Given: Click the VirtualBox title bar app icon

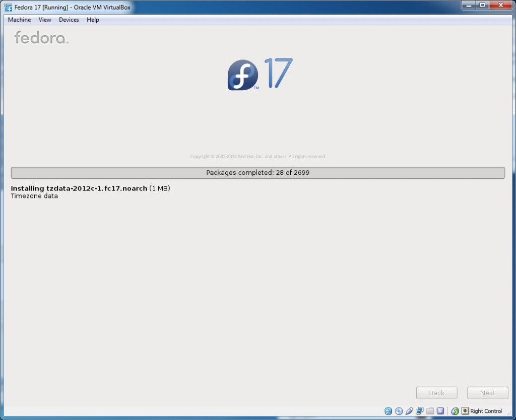Looking at the screenshot, I should click(x=8, y=7).
